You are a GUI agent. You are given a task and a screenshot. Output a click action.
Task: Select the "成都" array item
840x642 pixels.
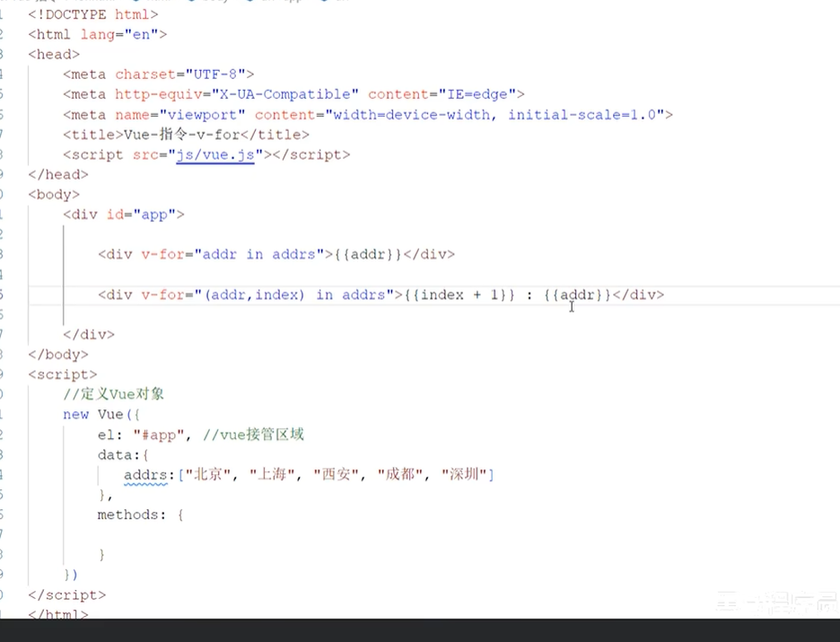pos(400,475)
